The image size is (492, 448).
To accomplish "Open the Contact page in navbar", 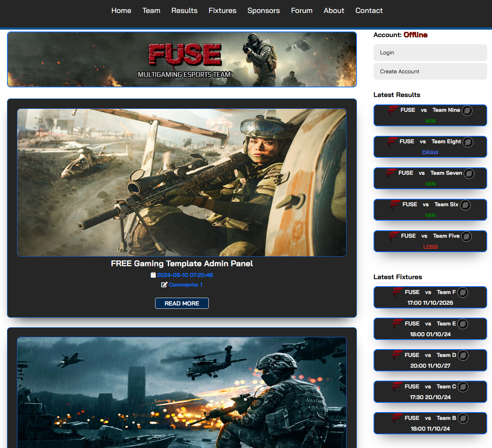I will (x=369, y=11).
